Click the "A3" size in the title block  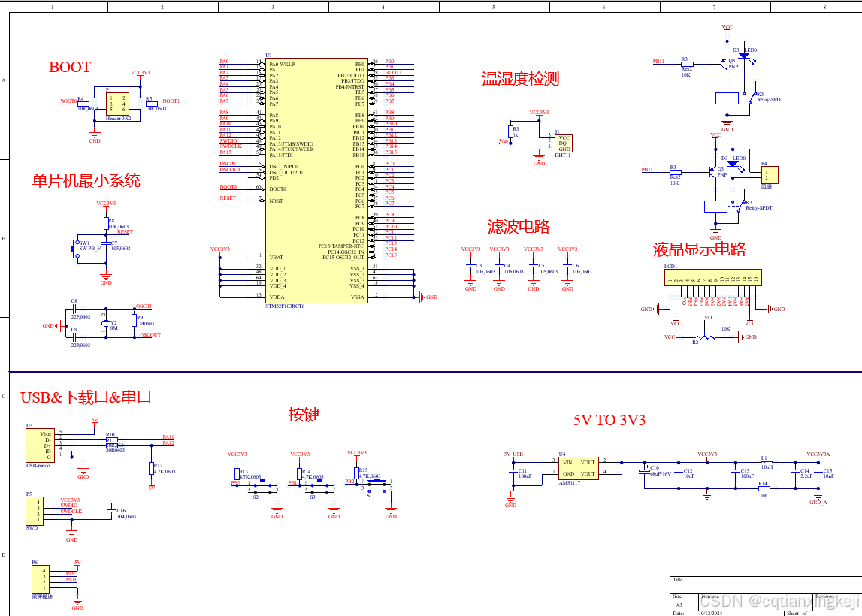[x=679, y=605]
